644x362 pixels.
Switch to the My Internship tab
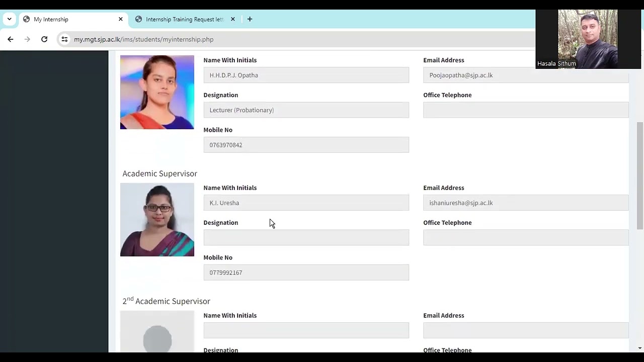point(72,19)
